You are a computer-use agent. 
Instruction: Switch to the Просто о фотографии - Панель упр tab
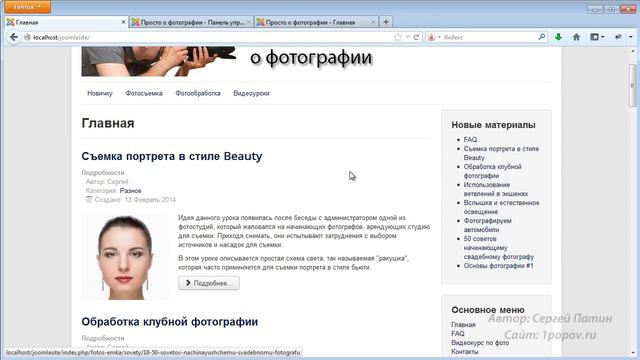tap(190, 22)
